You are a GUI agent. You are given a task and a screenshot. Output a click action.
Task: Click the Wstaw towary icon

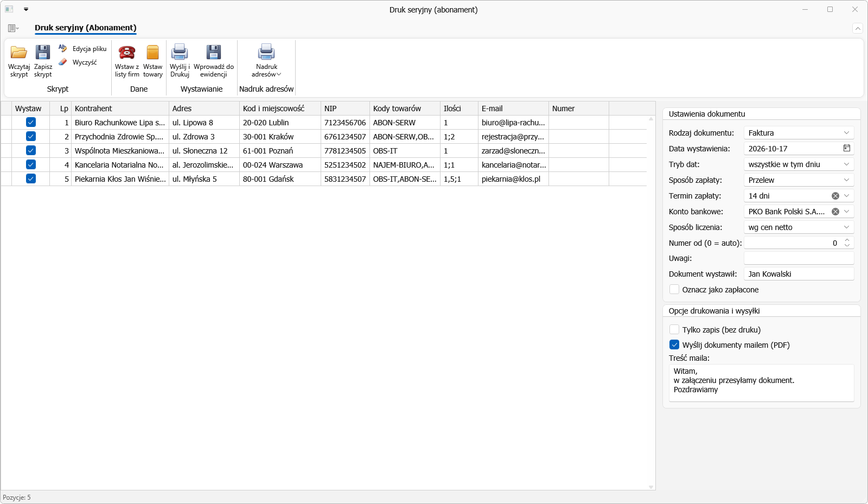(153, 52)
